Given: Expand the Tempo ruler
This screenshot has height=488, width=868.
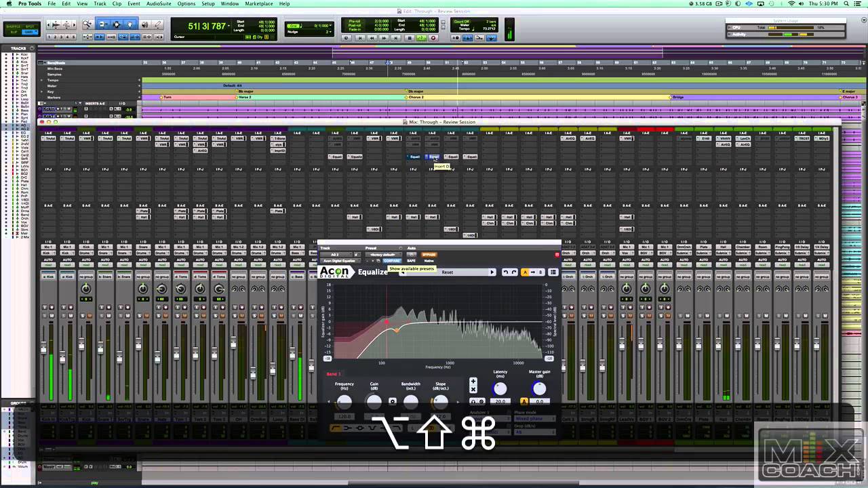Looking at the screenshot, I should point(41,80).
